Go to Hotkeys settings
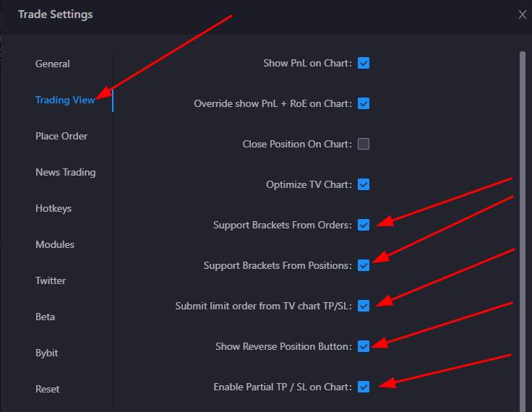This screenshot has height=412, width=532. click(x=53, y=208)
